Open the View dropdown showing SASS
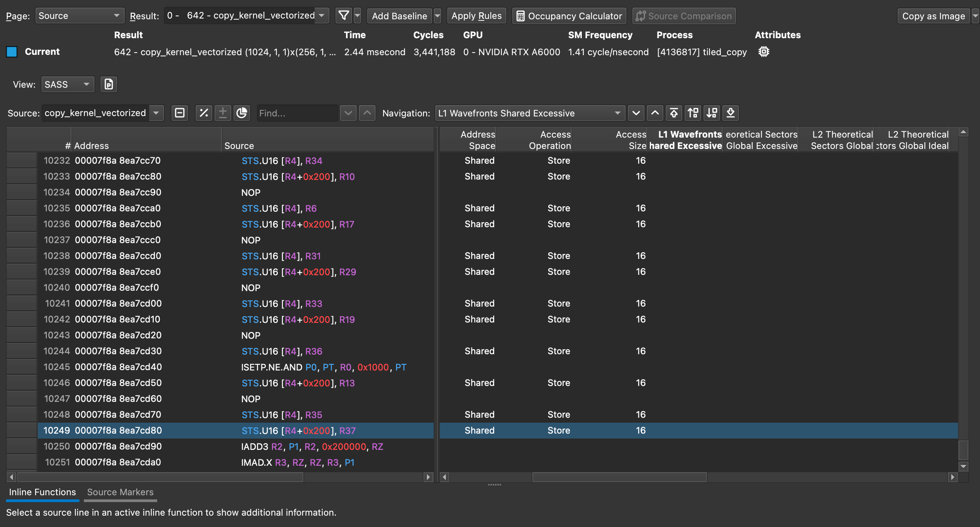The width and height of the screenshot is (980, 527). (67, 84)
